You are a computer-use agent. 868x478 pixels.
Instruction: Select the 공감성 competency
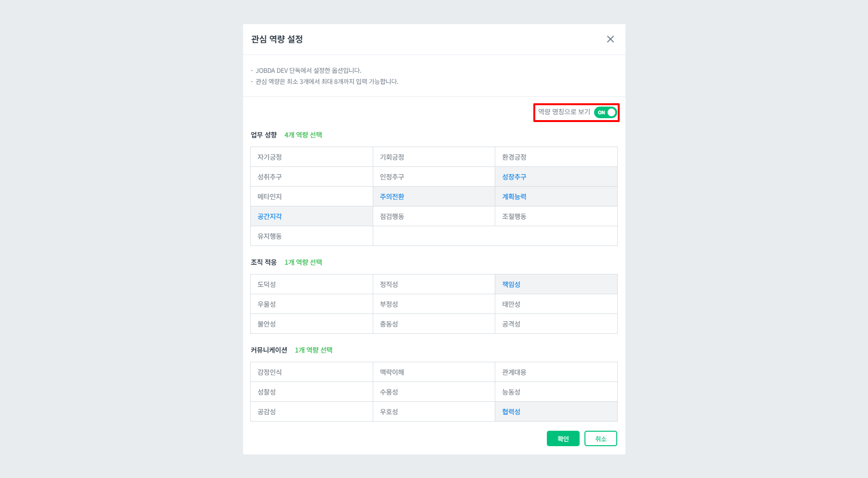(266, 411)
